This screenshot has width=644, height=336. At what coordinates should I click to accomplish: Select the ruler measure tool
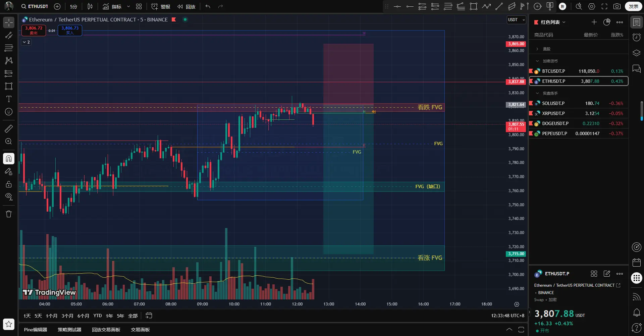click(x=9, y=128)
